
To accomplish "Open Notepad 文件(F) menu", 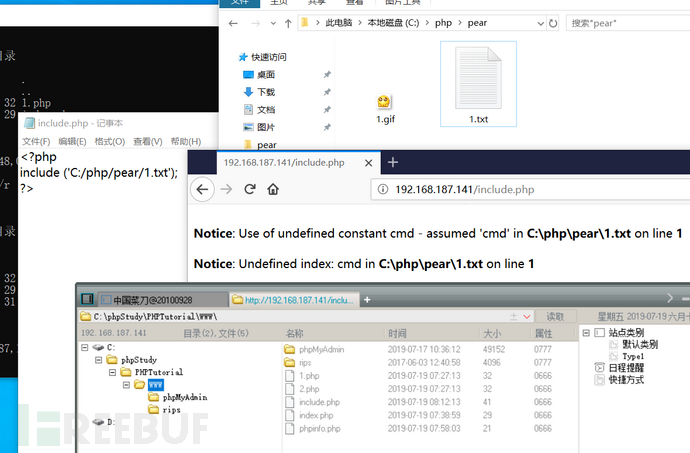I will (36, 142).
